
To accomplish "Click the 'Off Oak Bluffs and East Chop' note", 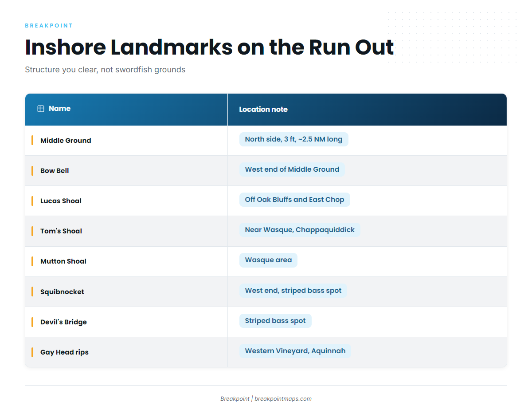I will 295,200.
